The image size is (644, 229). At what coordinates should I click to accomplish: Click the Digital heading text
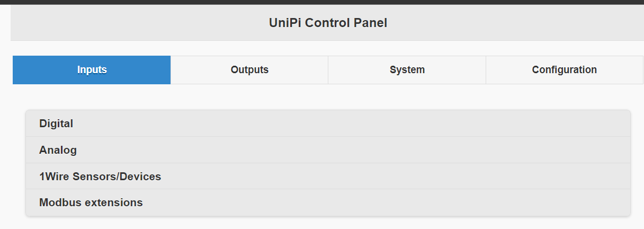(56, 124)
